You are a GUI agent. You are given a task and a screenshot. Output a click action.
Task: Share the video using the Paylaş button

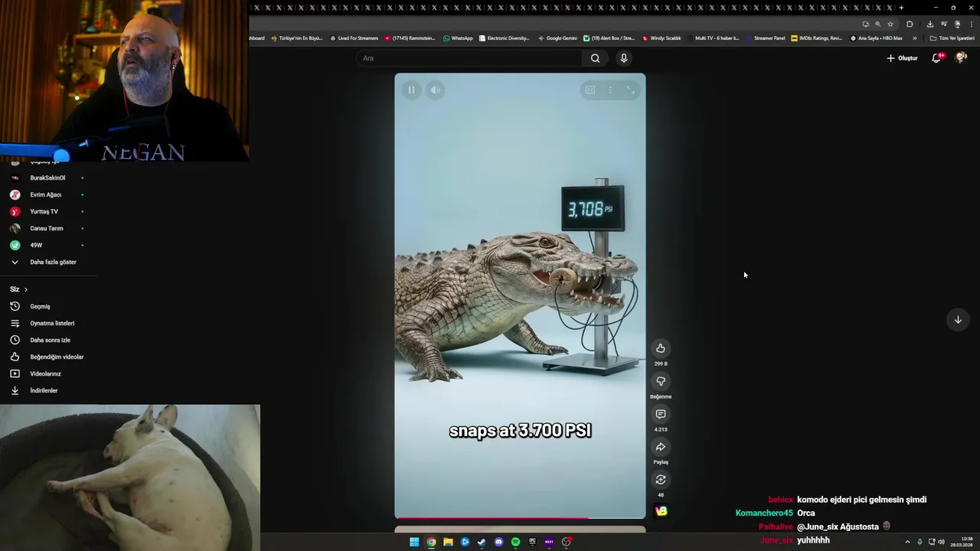661,447
